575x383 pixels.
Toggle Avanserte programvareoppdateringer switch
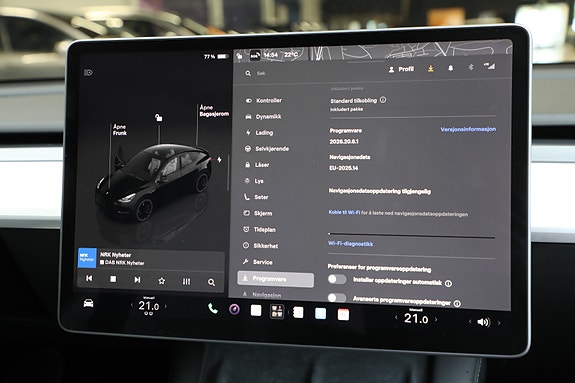(337, 298)
